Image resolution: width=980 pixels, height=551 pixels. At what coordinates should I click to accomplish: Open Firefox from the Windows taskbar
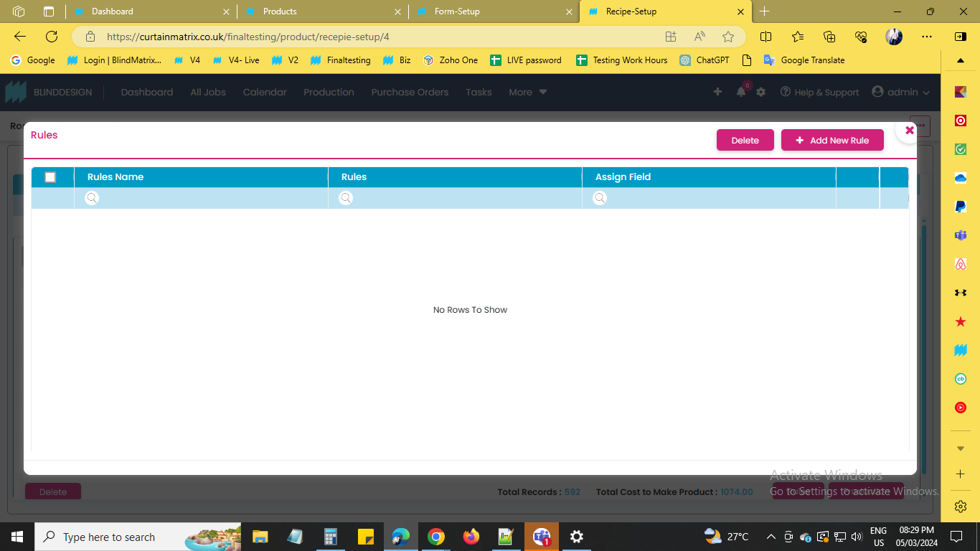coord(471,537)
